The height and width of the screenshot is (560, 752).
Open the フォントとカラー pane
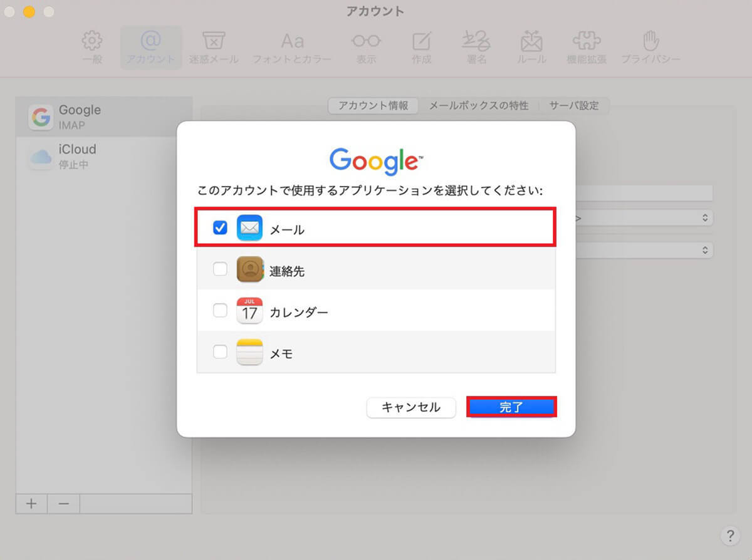292,48
